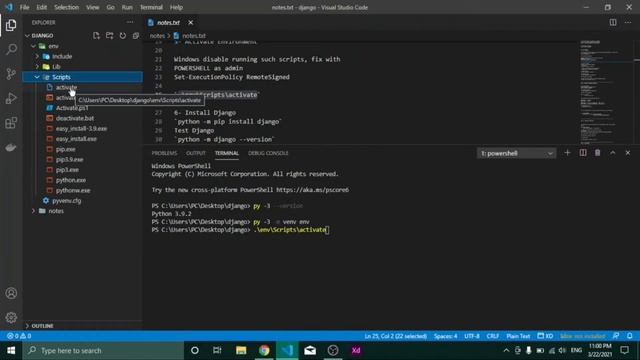This screenshot has height=360, width=640.
Task: Open notifications bell in status bar
Action: [630, 336]
